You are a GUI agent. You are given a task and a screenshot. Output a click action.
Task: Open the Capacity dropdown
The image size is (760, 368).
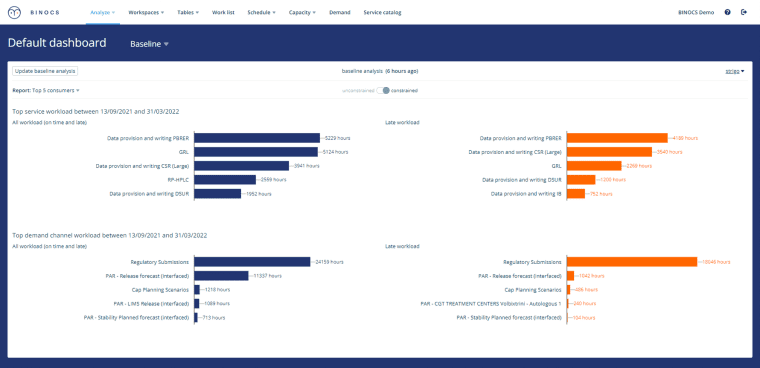click(x=302, y=13)
